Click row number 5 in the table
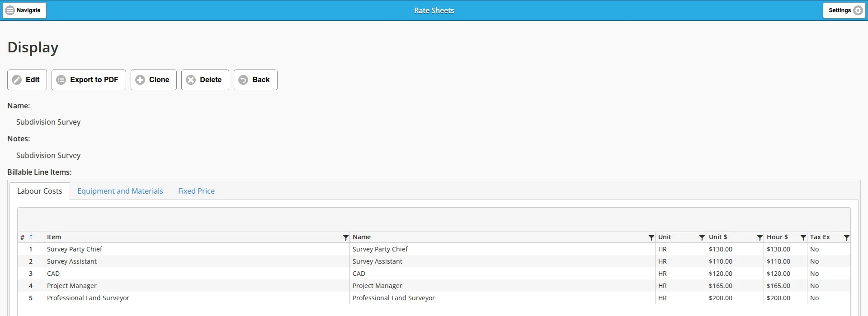This screenshot has width=868, height=316. click(31, 298)
